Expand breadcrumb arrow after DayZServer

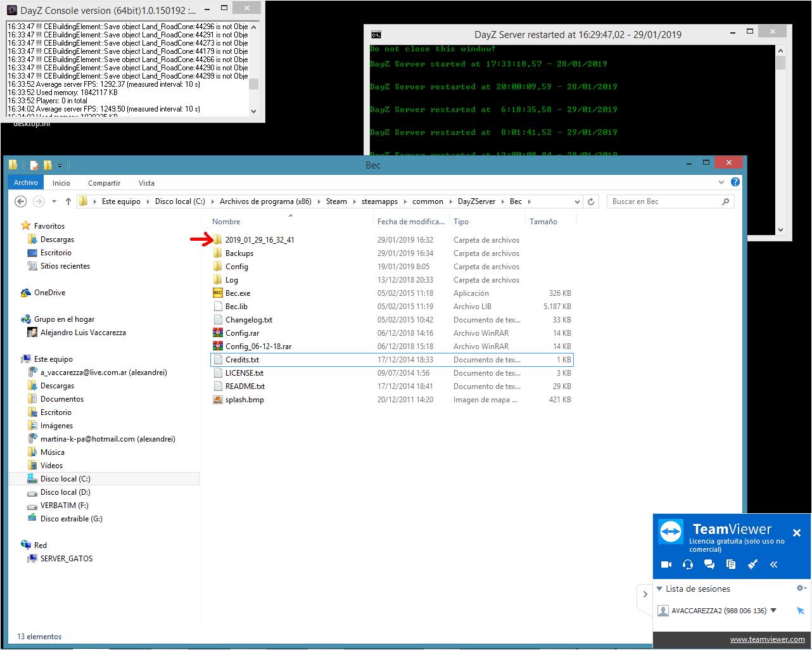coord(503,201)
